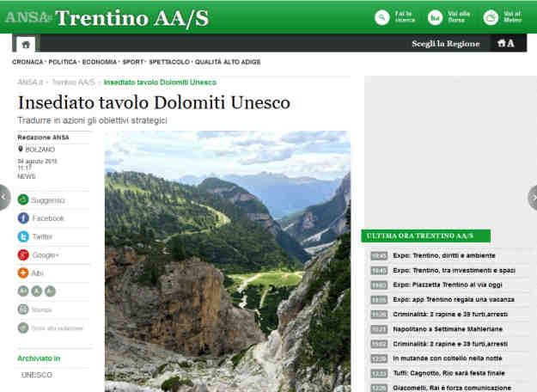The height and width of the screenshot is (392, 537).
Task: Click the green Suggerisci icon
Action: (x=23, y=199)
